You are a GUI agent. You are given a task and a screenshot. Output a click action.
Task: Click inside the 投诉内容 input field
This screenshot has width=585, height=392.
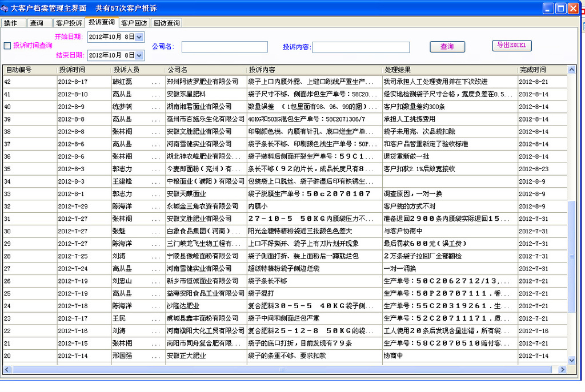361,47
